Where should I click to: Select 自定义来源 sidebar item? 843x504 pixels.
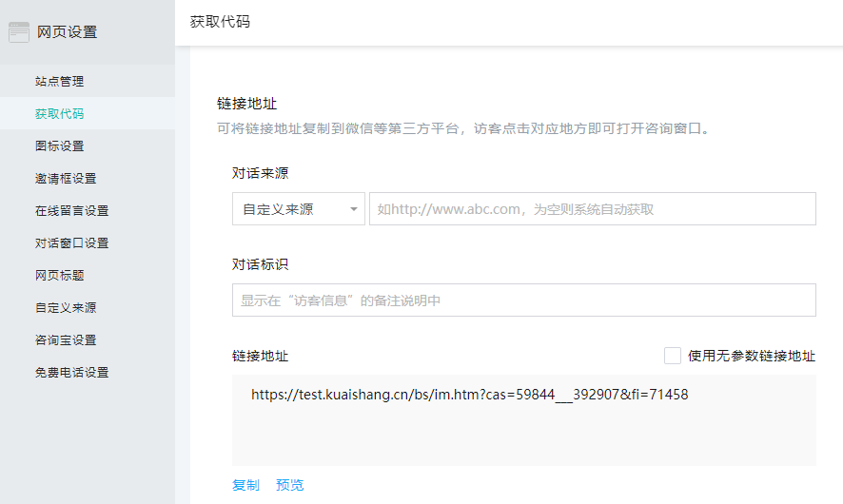(x=65, y=308)
